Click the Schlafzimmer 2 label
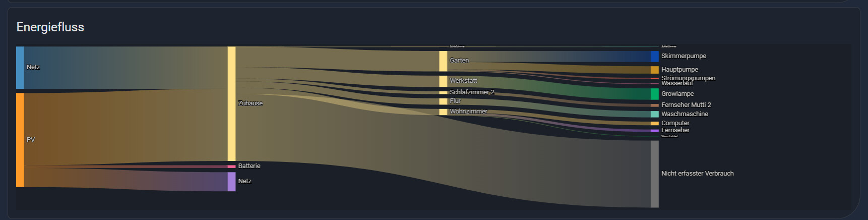Screen dimensions: 868x220 [x=472, y=92]
